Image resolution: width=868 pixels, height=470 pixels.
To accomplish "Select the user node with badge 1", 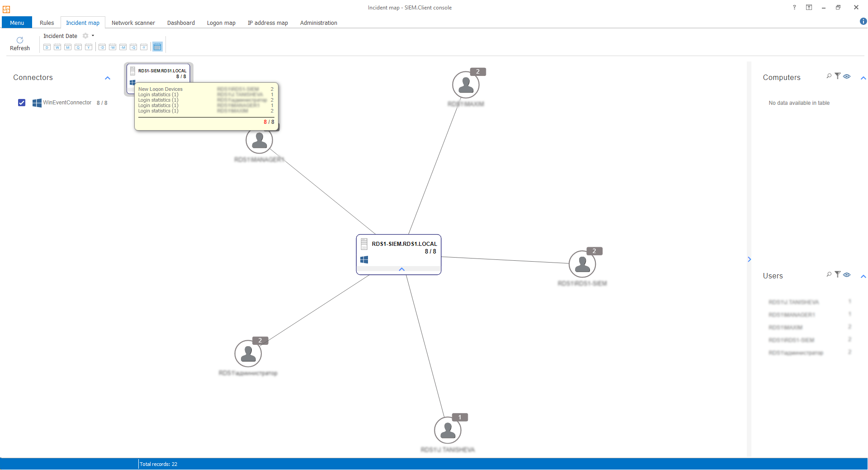I will click(448, 430).
